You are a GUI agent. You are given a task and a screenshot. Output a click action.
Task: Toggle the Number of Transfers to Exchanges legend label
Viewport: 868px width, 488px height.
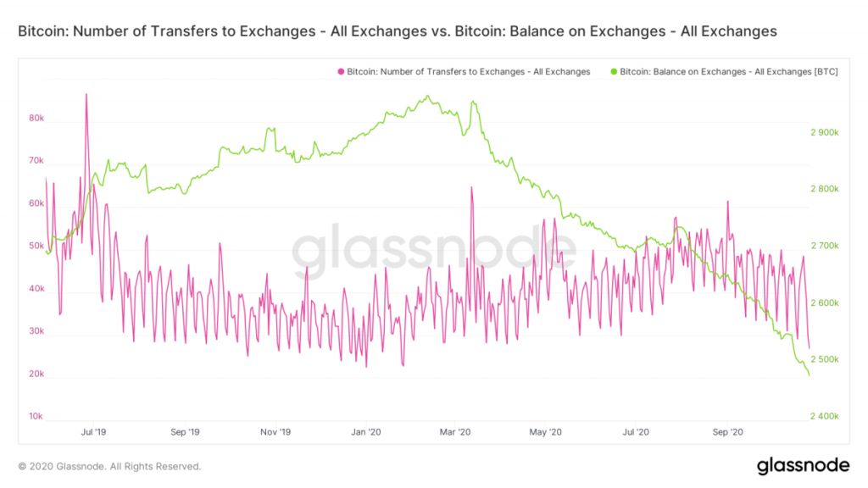point(469,72)
